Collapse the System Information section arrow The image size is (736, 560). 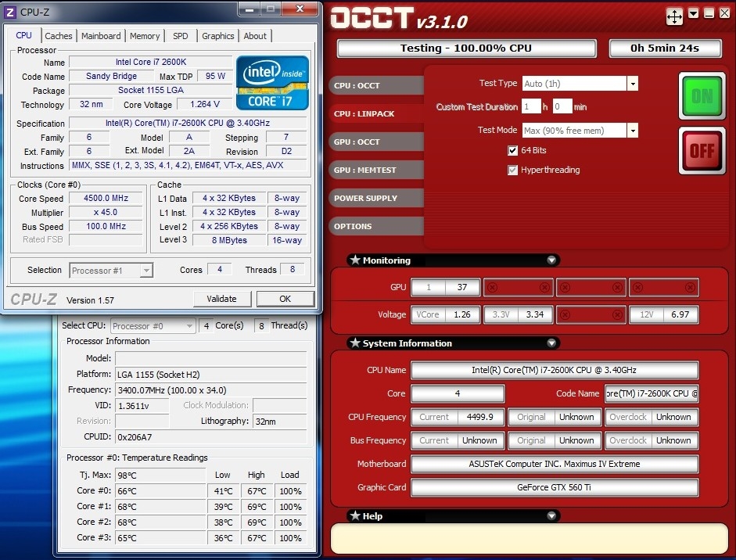point(551,343)
